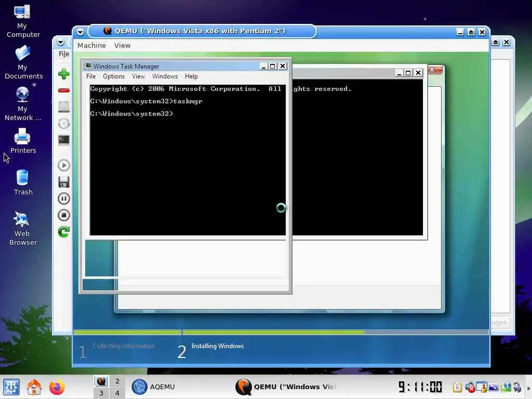The image size is (532, 399).
Task: Click the Installing Windows progress bar
Action: point(335,332)
